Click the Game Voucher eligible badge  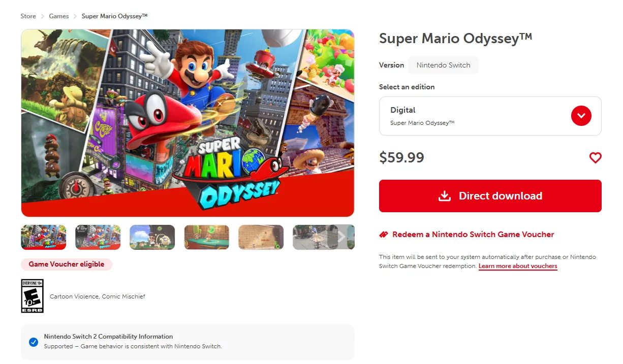67,264
